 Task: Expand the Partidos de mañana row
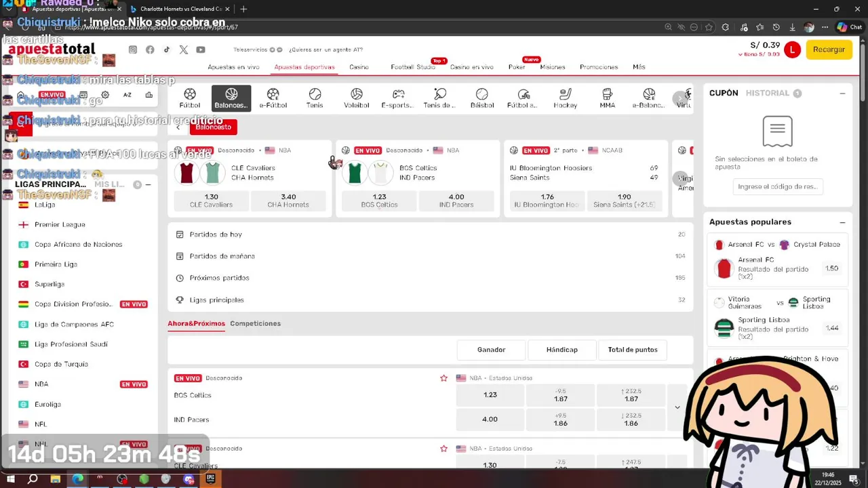(431, 256)
